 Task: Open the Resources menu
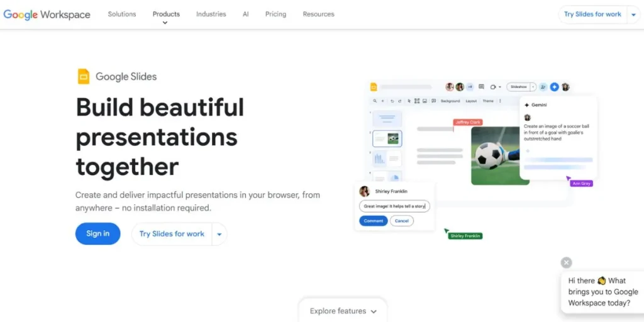click(x=319, y=14)
